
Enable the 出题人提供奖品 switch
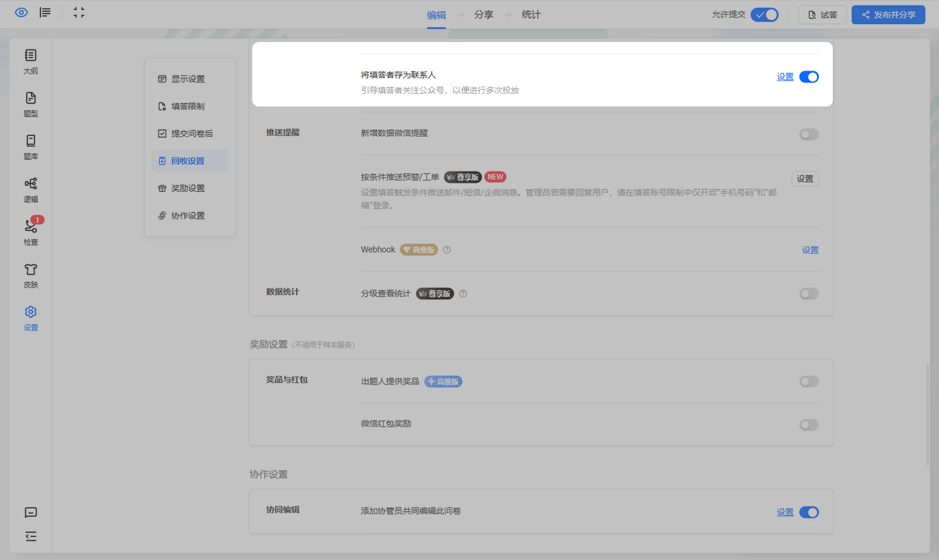coord(809,382)
